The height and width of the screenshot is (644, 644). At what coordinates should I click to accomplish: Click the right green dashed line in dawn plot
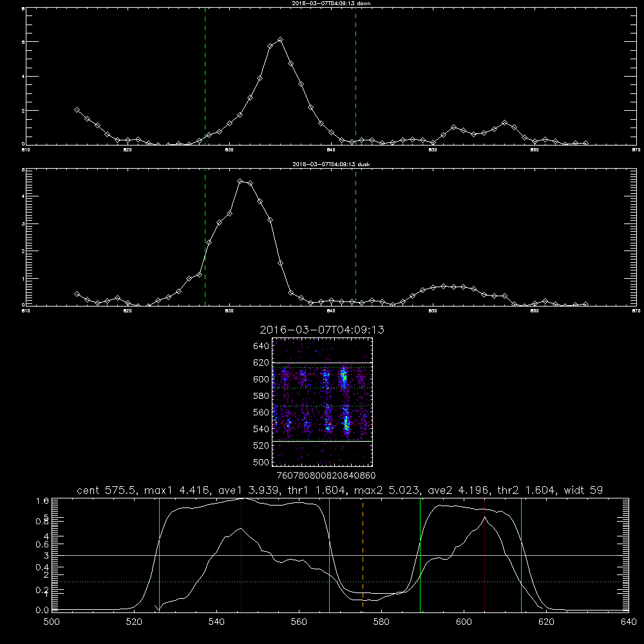(355, 77)
